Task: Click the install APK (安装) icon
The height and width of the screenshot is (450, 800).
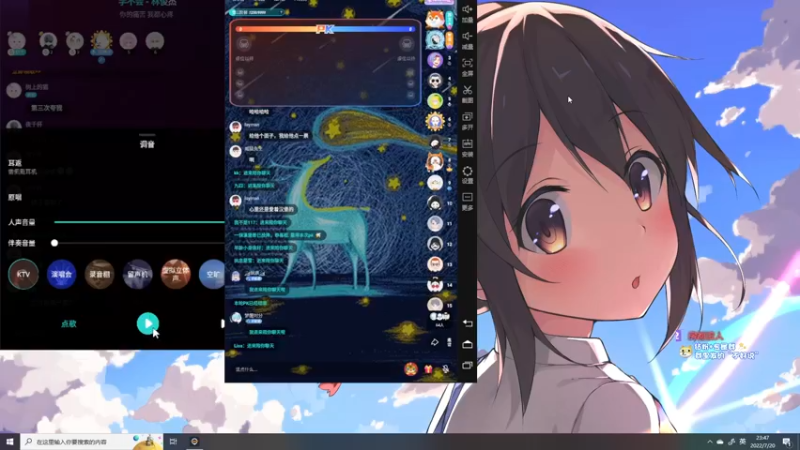Action: point(467,144)
